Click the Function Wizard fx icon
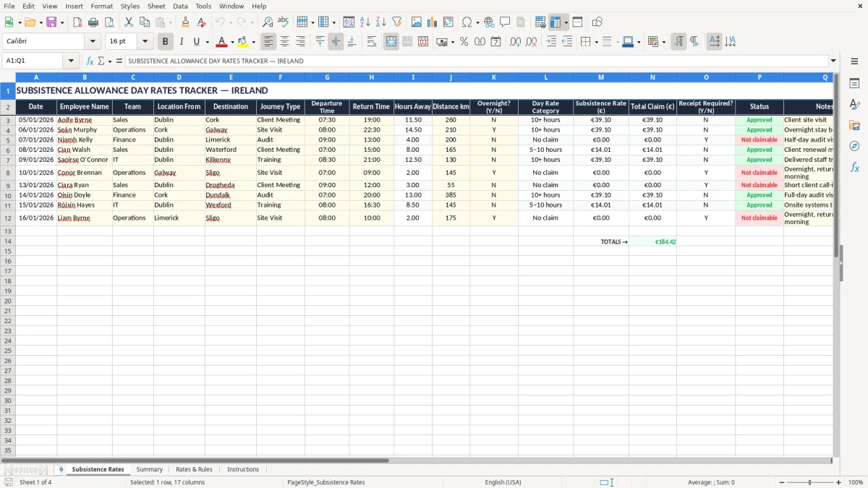Viewport: 868px width, 488px height. 90,61
